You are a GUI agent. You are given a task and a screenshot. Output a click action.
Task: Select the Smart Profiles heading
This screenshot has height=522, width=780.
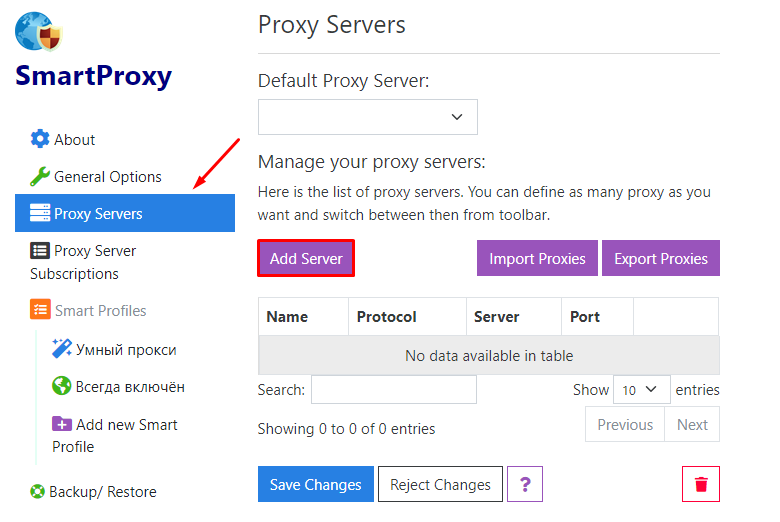100,311
